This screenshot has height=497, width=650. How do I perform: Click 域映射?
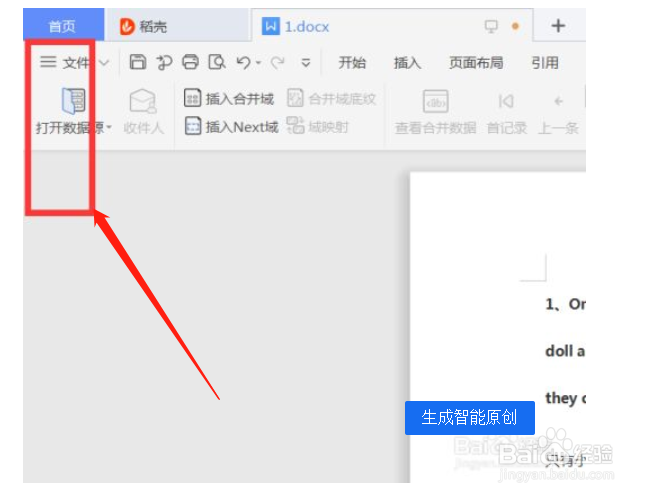click(x=318, y=126)
